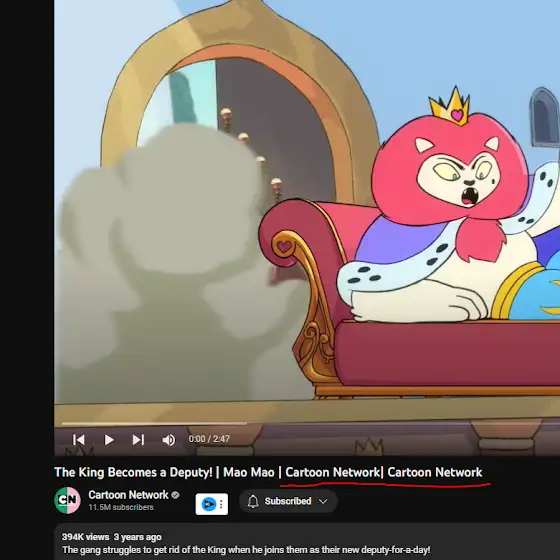
Task: Open the Cartoon Network channel avatar
Action: pyautogui.click(x=67, y=500)
